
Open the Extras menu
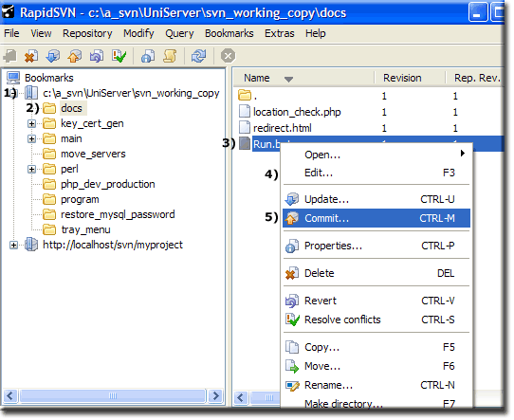(x=280, y=33)
